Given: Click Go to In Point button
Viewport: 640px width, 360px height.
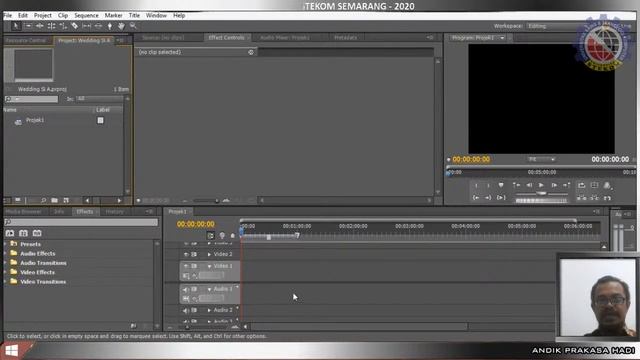Looking at the screenshot, I should pos(476,198).
